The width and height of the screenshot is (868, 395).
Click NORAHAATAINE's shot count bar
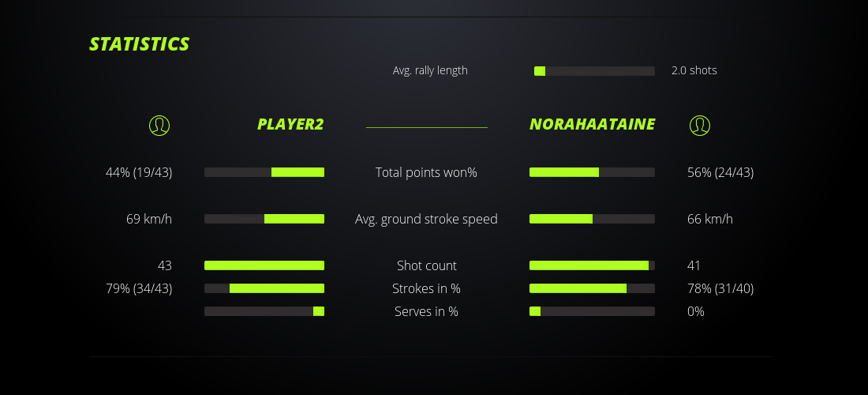pos(592,265)
